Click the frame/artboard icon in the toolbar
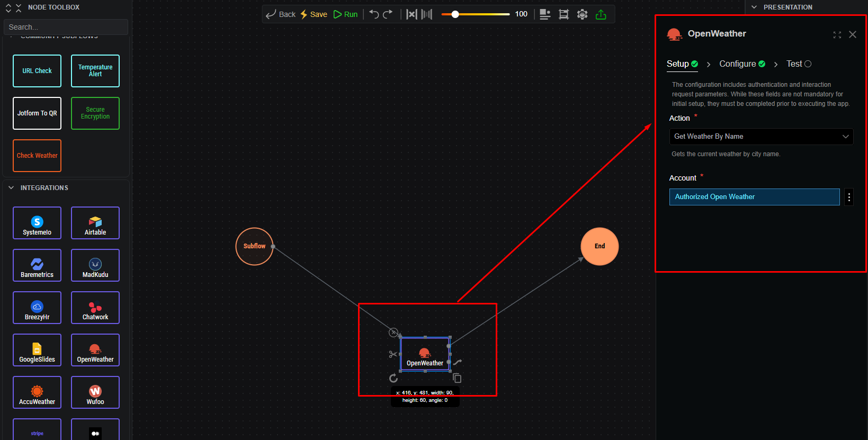This screenshot has height=440, width=868. click(564, 14)
